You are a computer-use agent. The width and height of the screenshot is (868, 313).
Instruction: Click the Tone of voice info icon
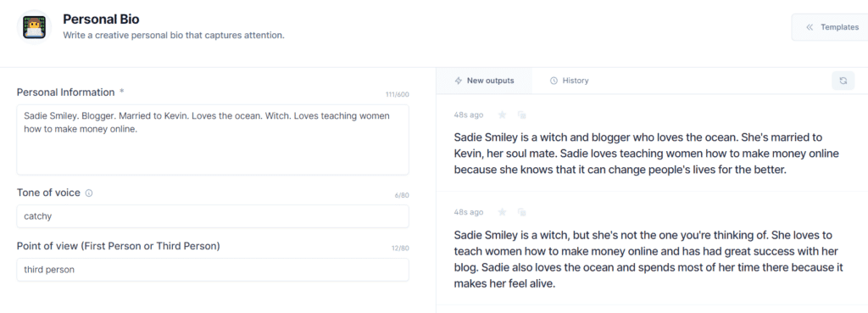[x=89, y=193]
